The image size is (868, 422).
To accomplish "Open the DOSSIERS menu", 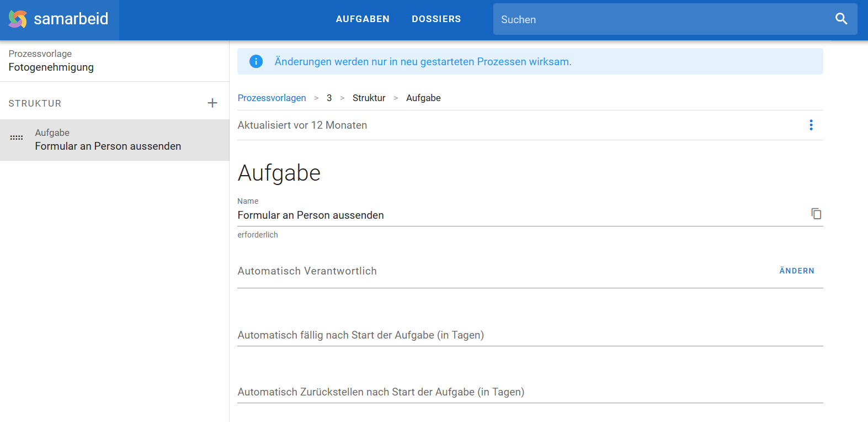I will 436,19.
